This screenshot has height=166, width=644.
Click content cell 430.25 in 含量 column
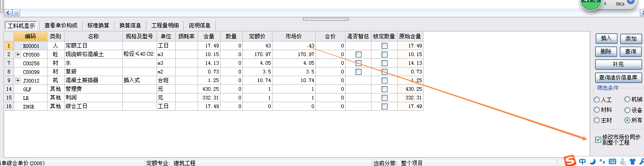pyautogui.click(x=209, y=89)
